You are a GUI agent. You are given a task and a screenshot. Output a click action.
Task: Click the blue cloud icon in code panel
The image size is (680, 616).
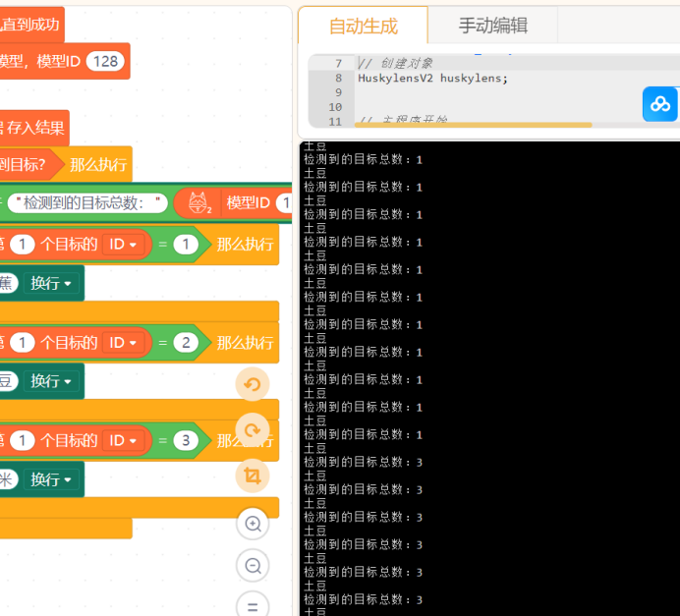659,104
